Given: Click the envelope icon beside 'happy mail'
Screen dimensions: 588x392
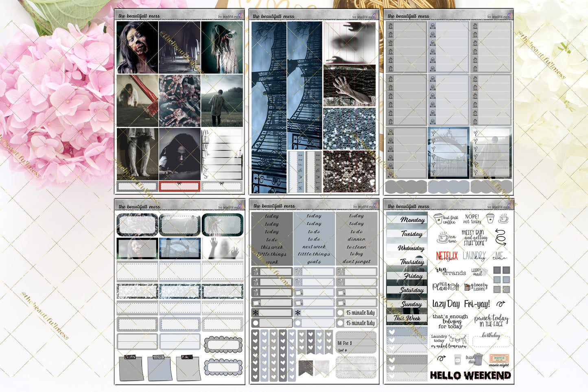Looking at the screenshot, I should (484, 271).
